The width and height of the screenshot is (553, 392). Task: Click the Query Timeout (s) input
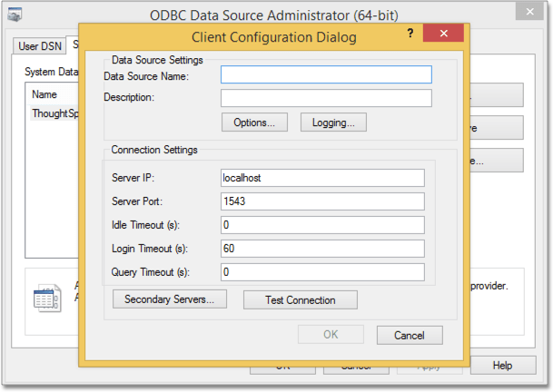click(x=322, y=272)
